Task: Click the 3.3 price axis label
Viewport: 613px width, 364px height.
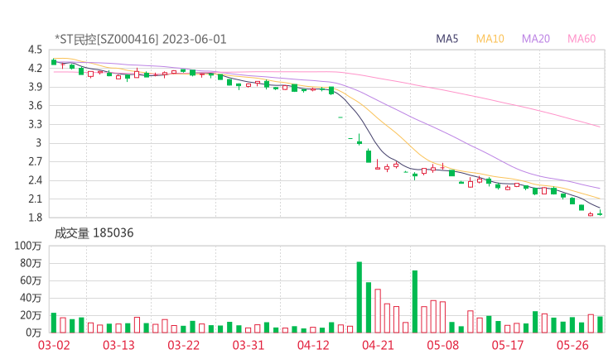Action: click(35, 124)
